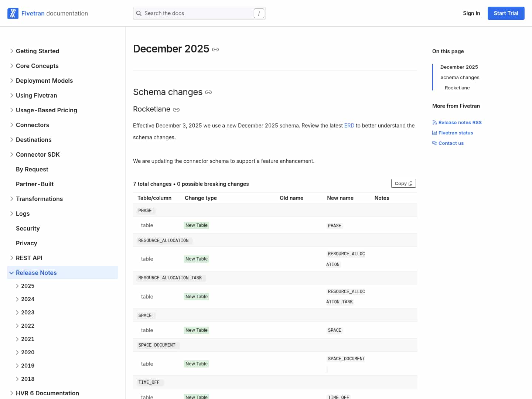The height and width of the screenshot is (399, 532).
Task: Click the anchor link icon next to Schema changes
Action: pyautogui.click(x=208, y=92)
